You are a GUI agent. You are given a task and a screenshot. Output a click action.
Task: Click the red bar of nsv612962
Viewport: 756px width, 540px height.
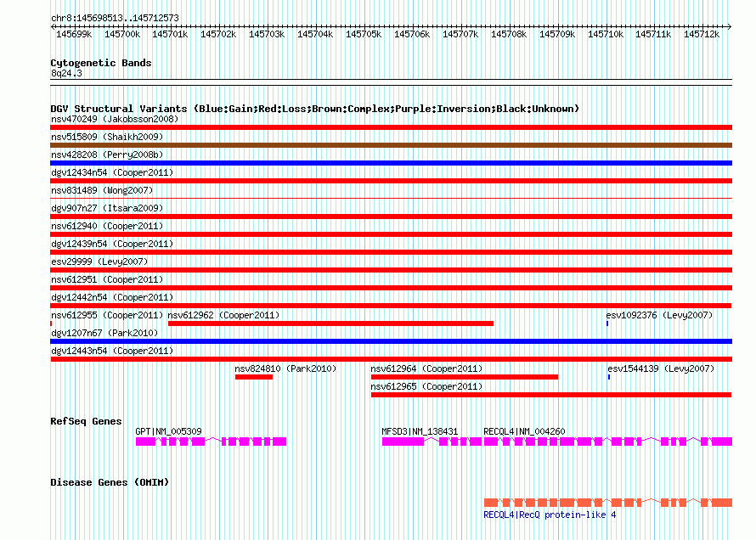[x=330, y=323]
